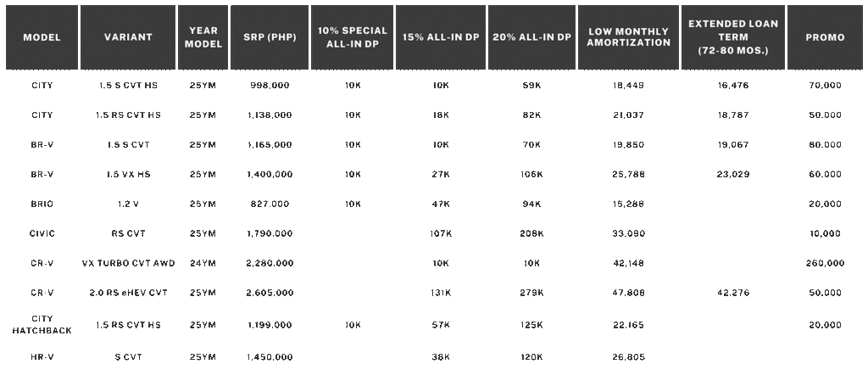Select the VARIANT column header

tap(128, 37)
